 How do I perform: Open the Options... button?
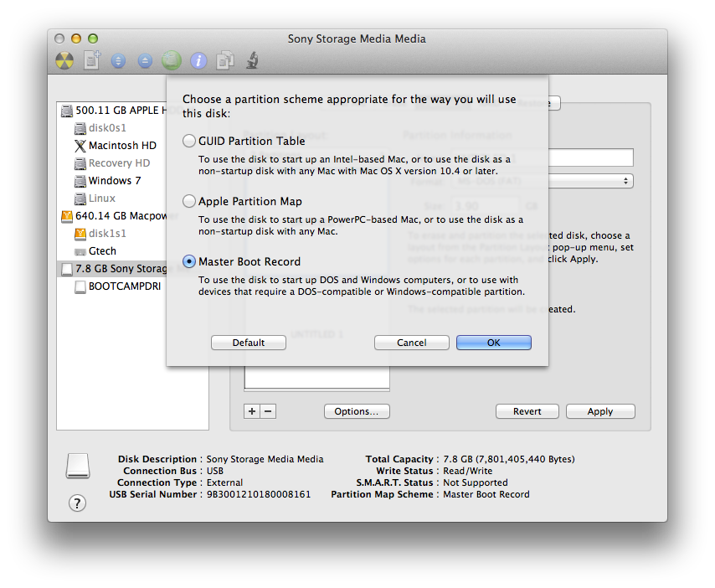(x=357, y=411)
